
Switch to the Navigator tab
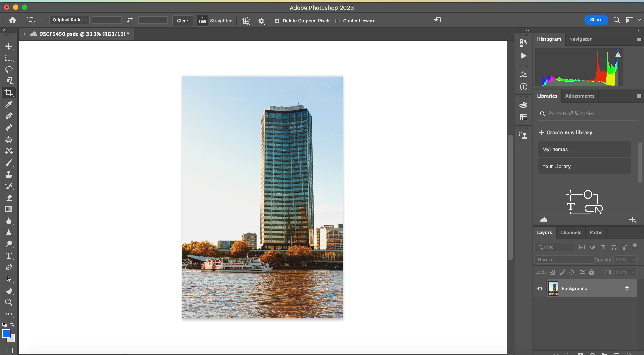580,39
